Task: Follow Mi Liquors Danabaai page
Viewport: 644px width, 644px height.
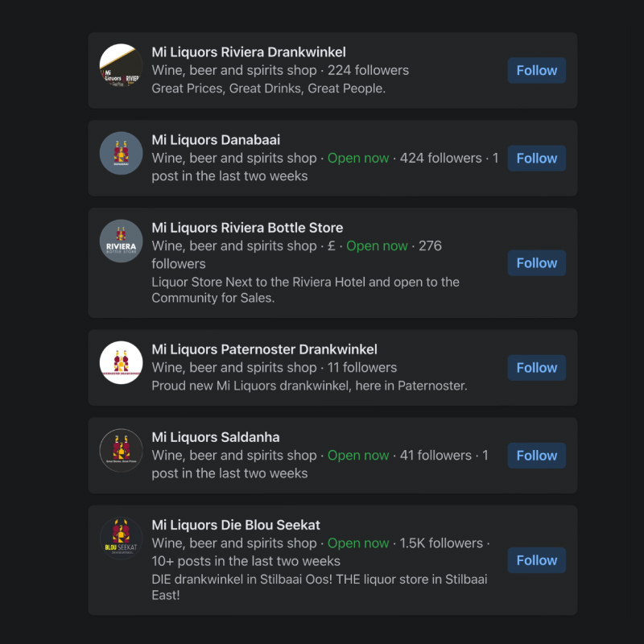Action: pos(536,158)
